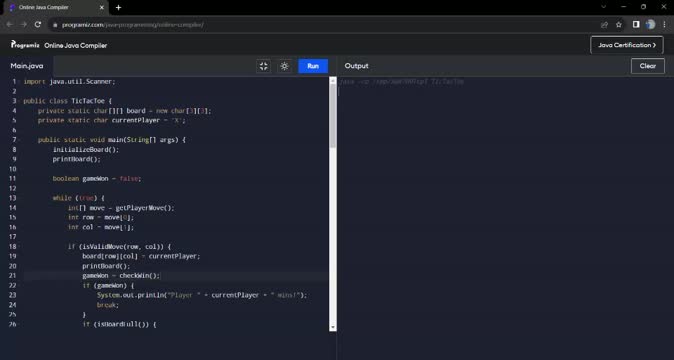Go forward in browser history
Image resolution: width=674 pixels, height=360 pixels.
pyautogui.click(x=24, y=24)
